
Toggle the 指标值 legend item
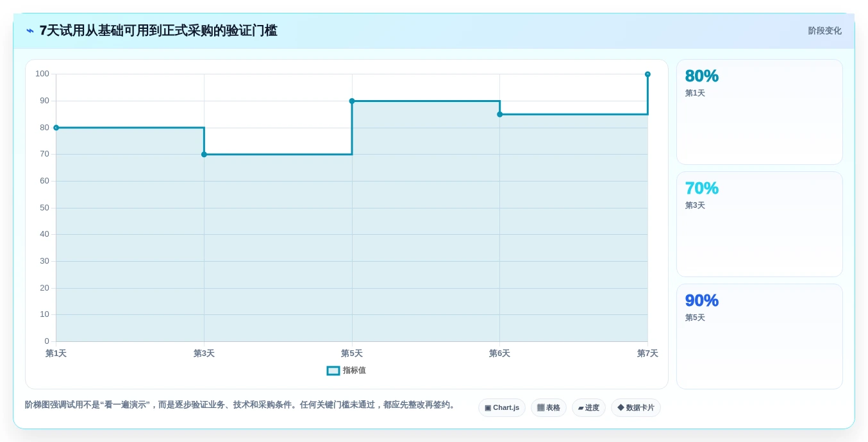346,370
